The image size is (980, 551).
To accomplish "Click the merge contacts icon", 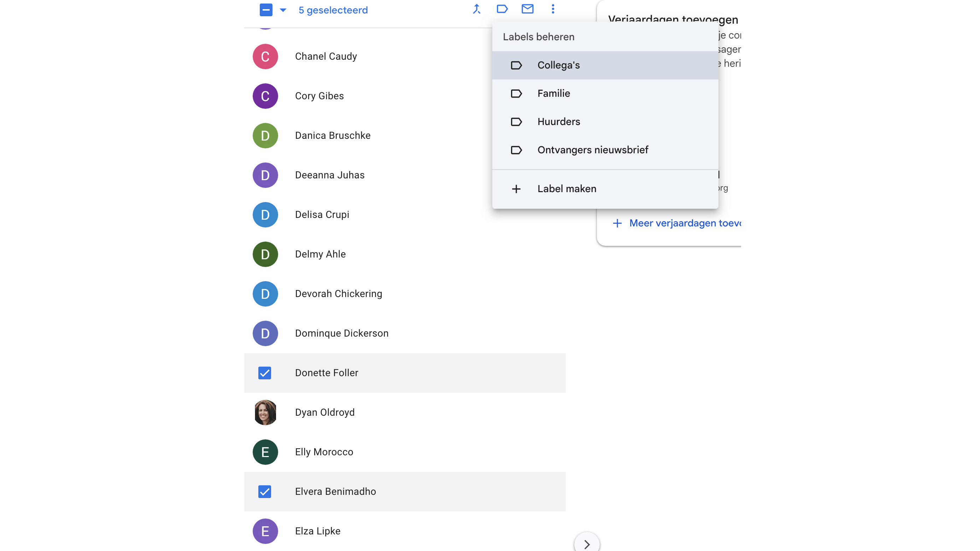I will click(477, 9).
